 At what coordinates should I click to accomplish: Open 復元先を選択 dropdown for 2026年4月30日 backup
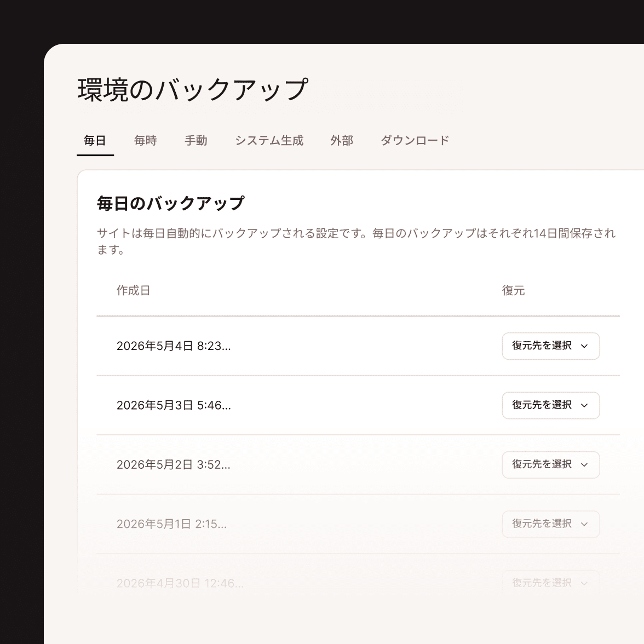(551, 583)
